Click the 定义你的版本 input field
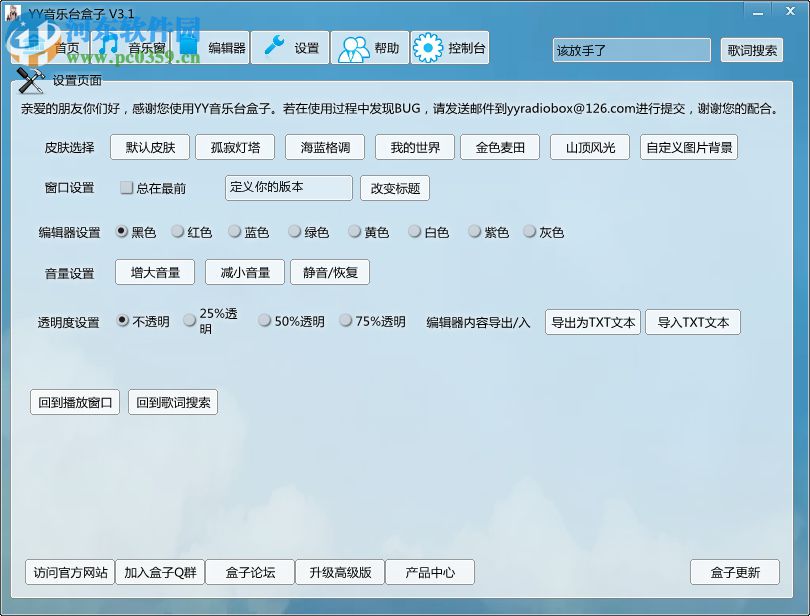The width and height of the screenshot is (810, 616). [288, 187]
